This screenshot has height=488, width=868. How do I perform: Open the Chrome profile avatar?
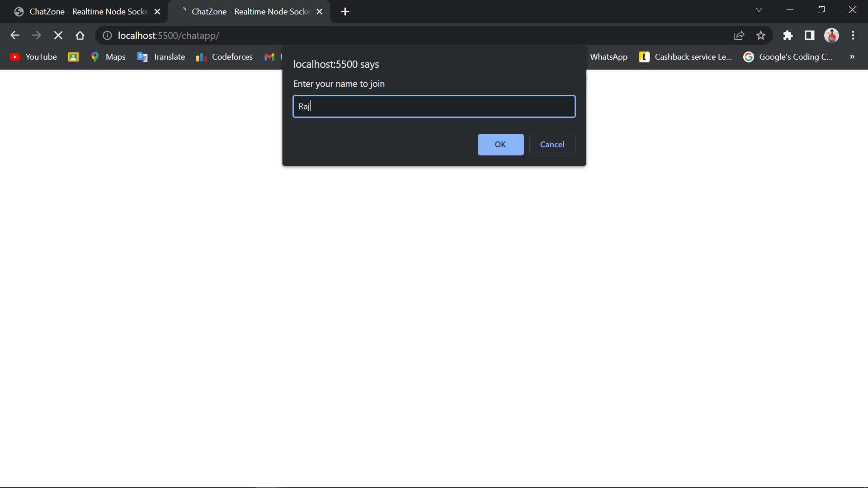(832, 35)
